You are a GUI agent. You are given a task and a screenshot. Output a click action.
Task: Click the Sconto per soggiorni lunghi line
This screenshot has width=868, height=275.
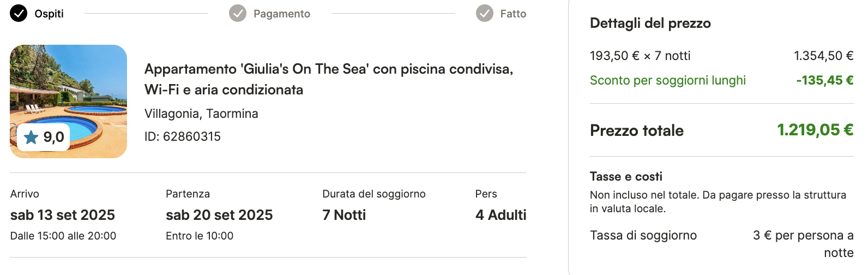click(x=722, y=80)
